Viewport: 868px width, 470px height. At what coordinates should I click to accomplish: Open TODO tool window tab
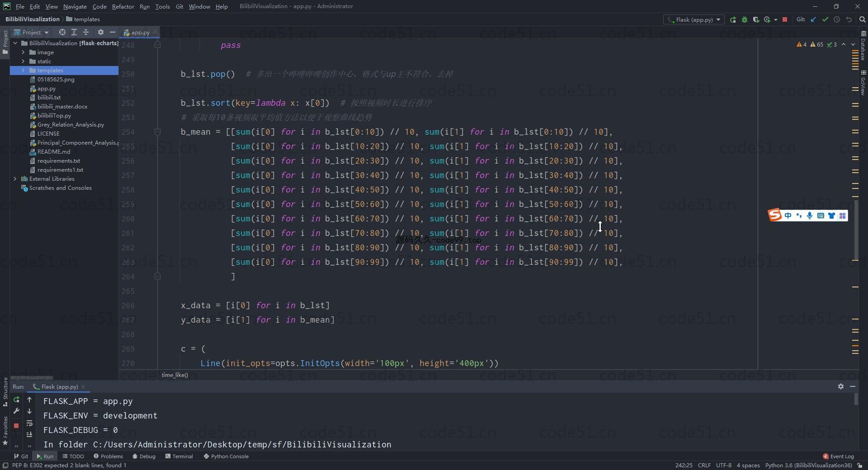[x=73, y=456]
